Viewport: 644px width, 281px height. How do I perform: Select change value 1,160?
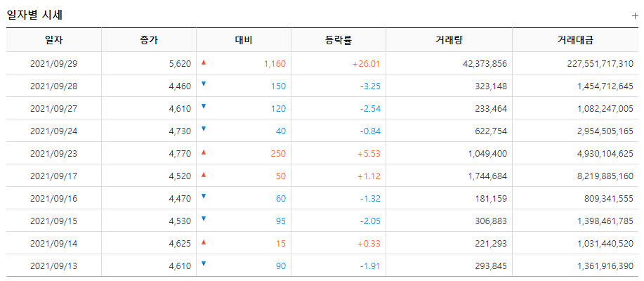coord(275,64)
